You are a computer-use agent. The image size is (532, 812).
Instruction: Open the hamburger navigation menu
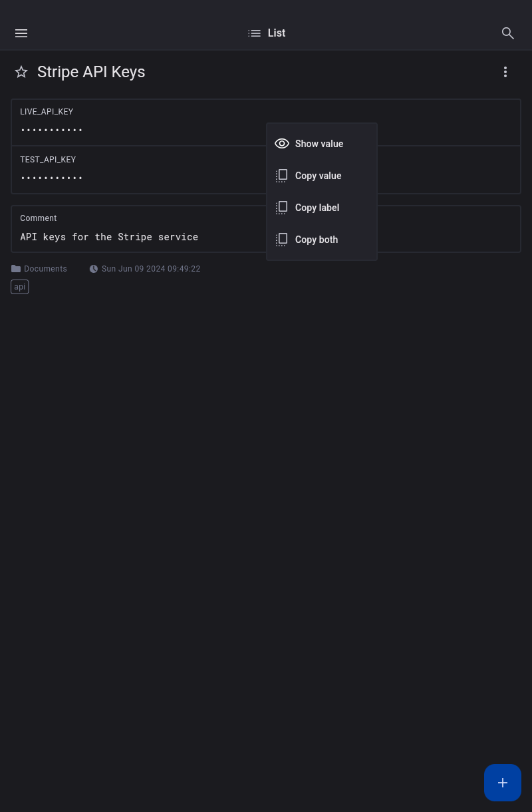21,33
